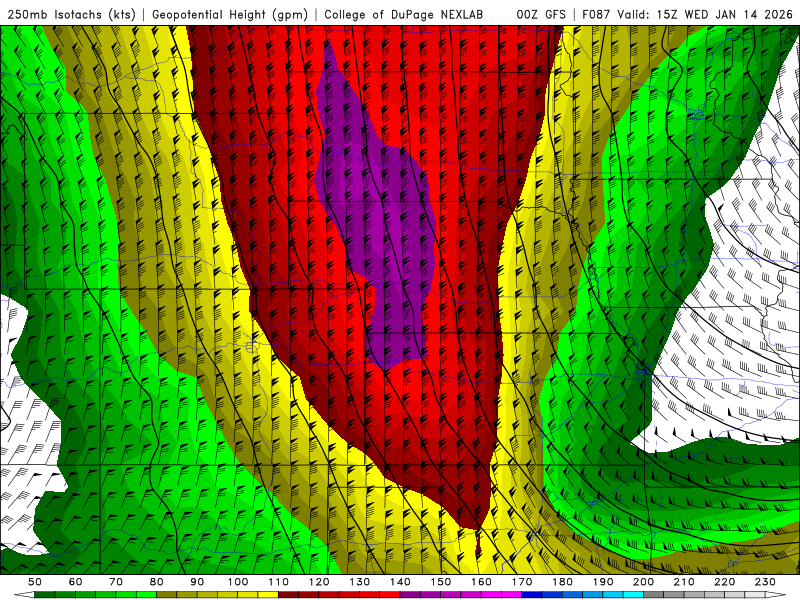This screenshot has width=800, height=600.
Task: Click the 50 value on the color scale
Action: tap(35, 582)
